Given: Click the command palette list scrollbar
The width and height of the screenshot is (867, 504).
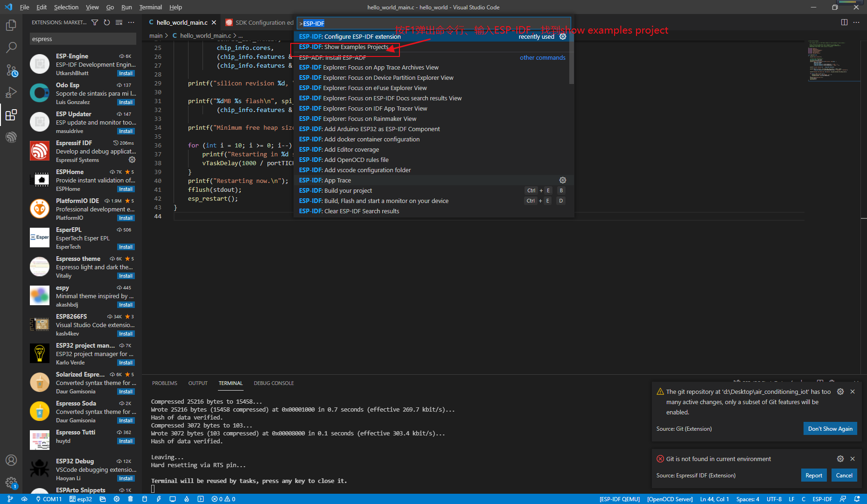Looking at the screenshot, I should point(572,58).
